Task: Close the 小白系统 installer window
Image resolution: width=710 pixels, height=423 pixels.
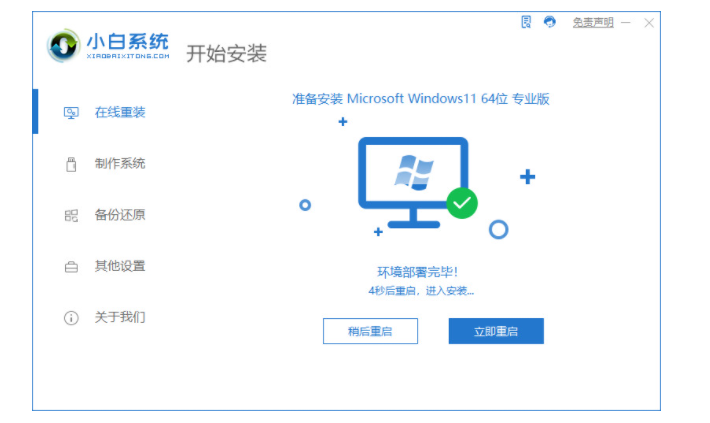Action: [x=649, y=23]
